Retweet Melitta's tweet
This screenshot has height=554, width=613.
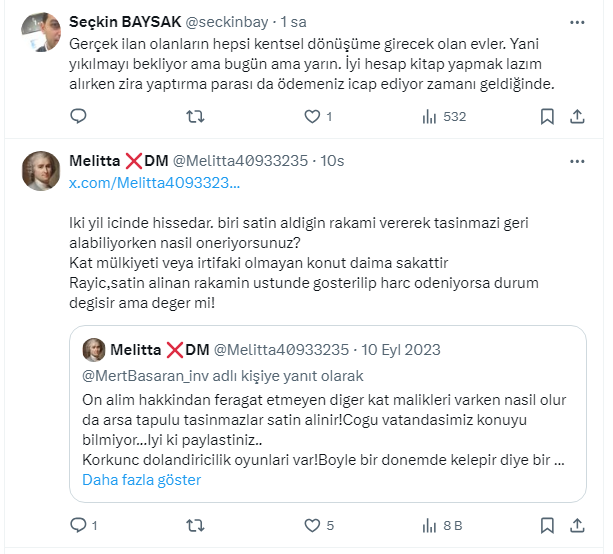click(197, 524)
